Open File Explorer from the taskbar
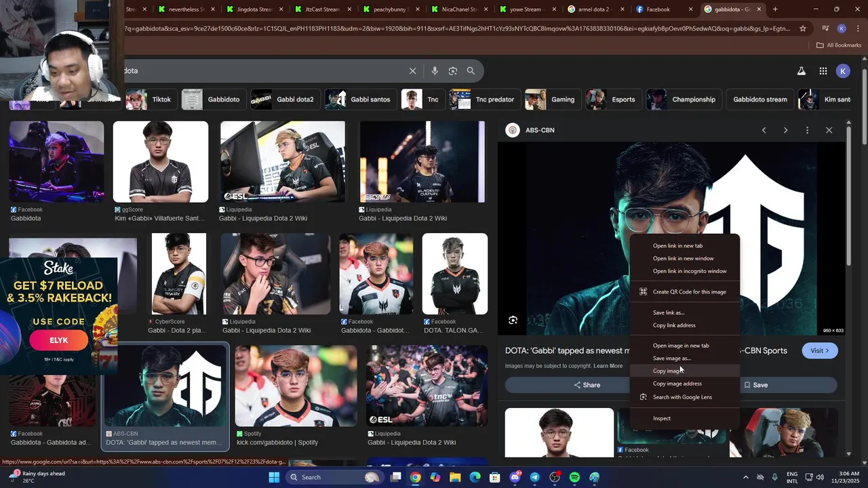The height and width of the screenshot is (488, 868). tap(455, 477)
